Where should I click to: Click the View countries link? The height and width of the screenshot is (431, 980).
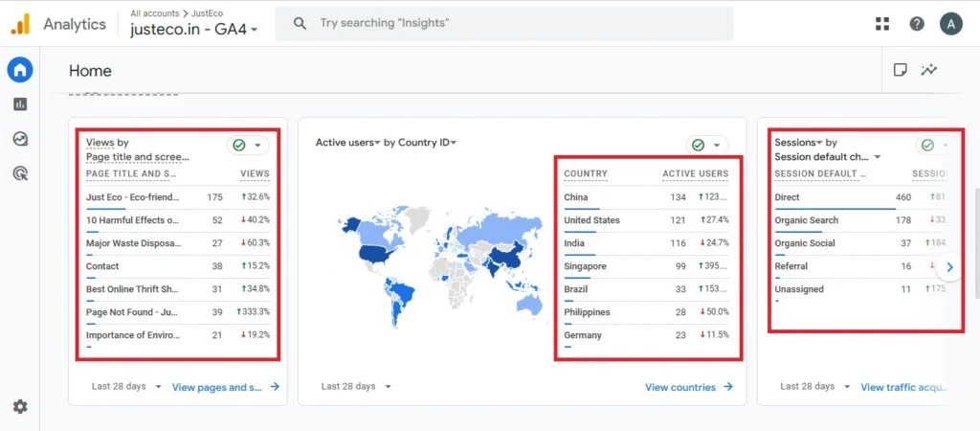[x=689, y=387]
